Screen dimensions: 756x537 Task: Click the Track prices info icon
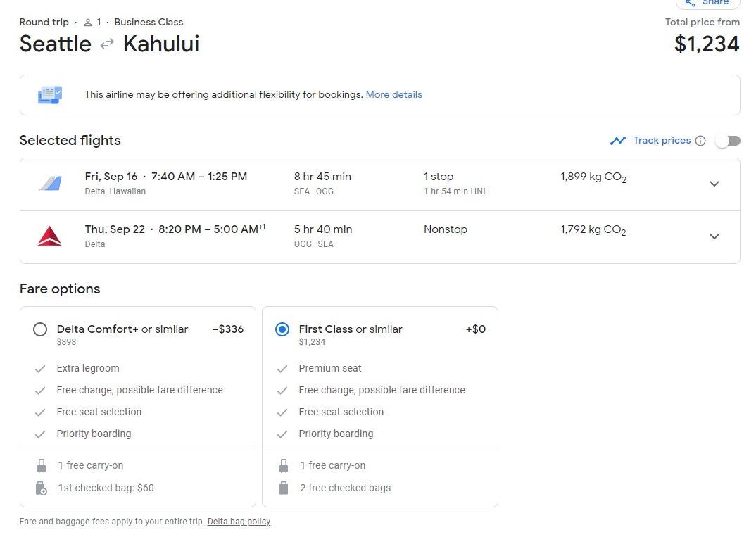(700, 141)
